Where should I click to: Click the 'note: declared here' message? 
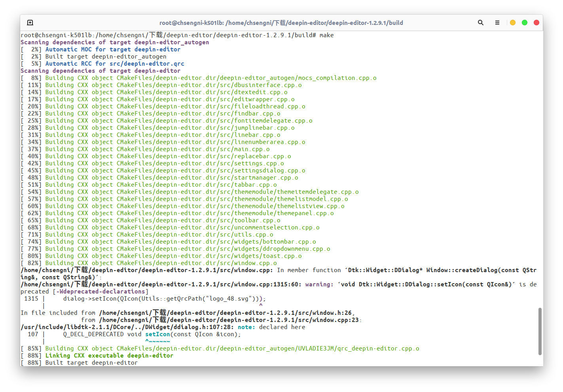tap(271, 327)
